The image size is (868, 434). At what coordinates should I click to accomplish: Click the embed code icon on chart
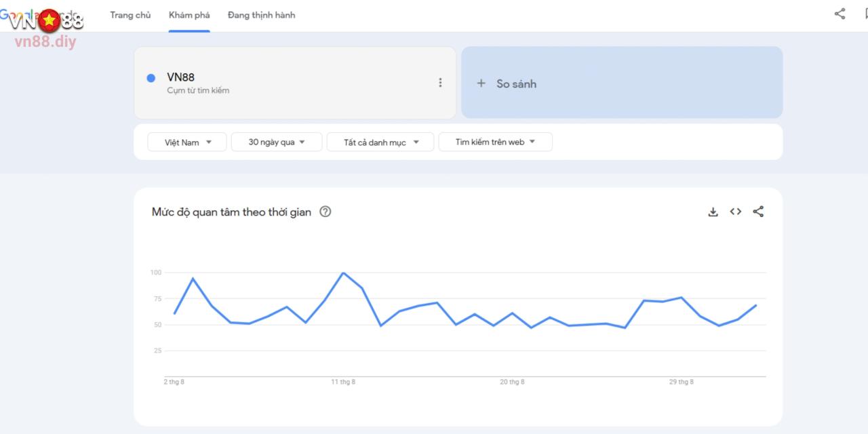coord(736,212)
